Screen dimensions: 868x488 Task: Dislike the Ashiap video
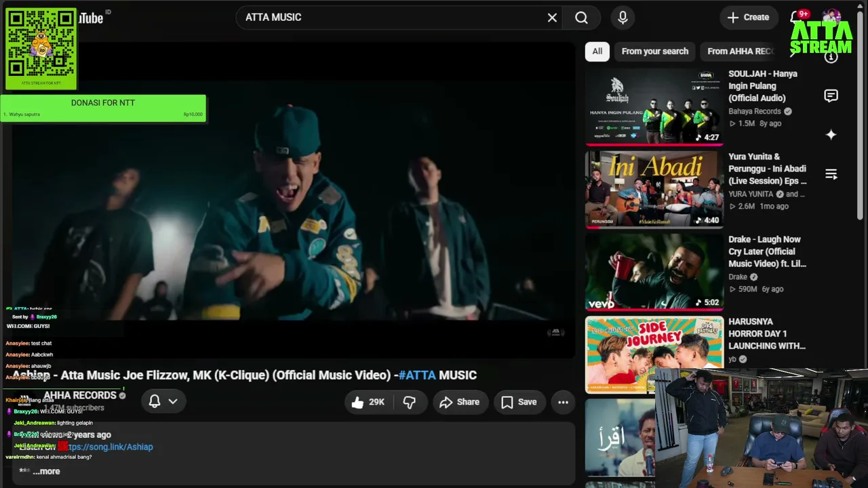[x=409, y=402]
